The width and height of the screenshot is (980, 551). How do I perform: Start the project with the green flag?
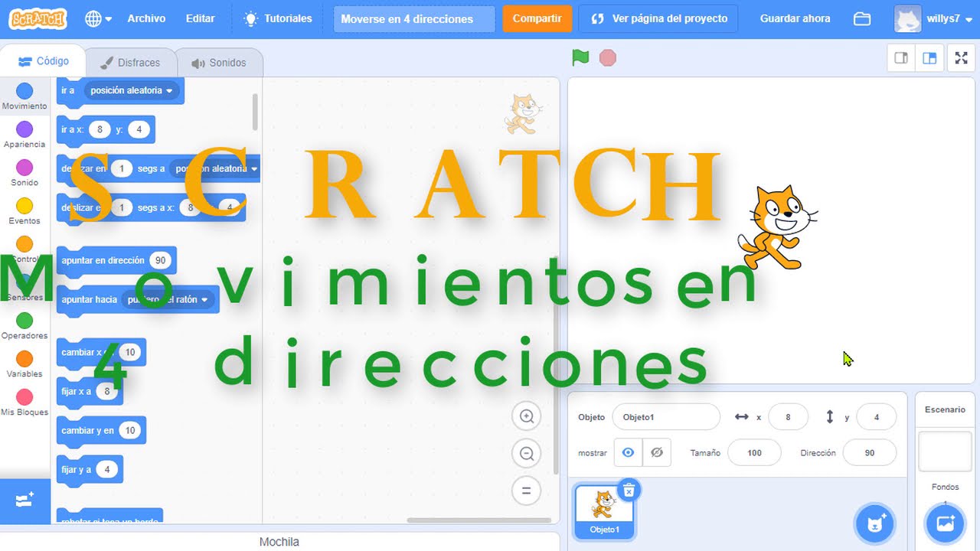point(580,57)
